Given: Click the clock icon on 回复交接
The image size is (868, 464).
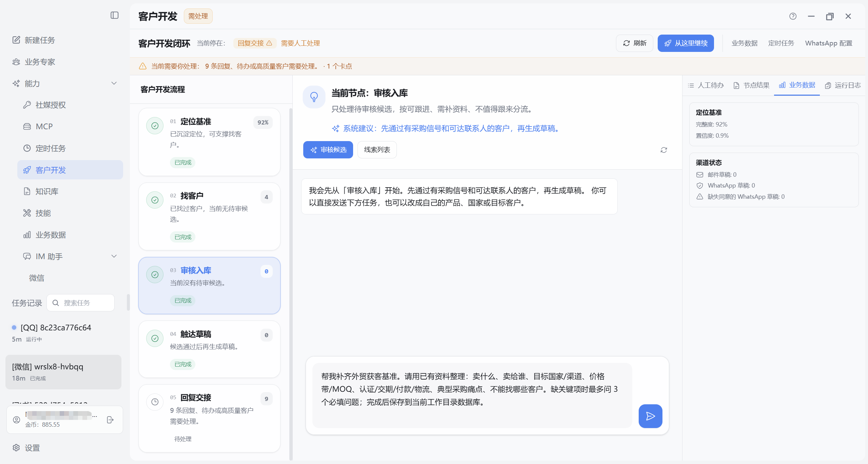Looking at the screenshot, I should 155,402.
